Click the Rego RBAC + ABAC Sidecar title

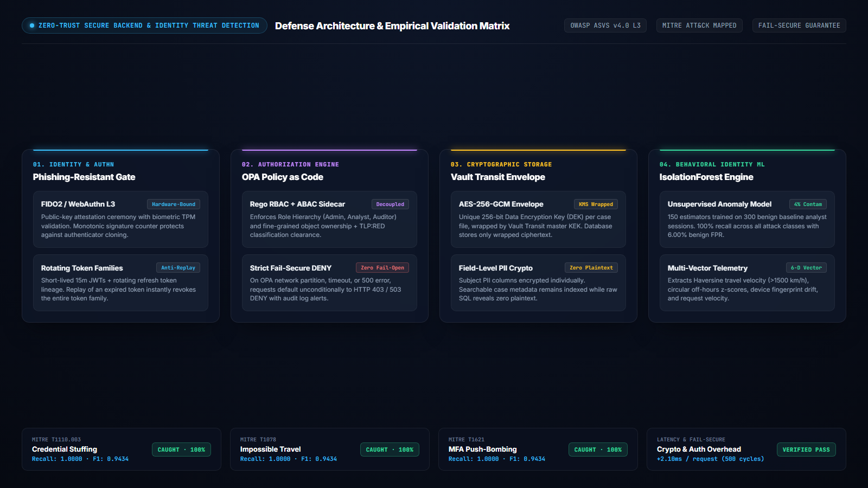tap(297, 204)
